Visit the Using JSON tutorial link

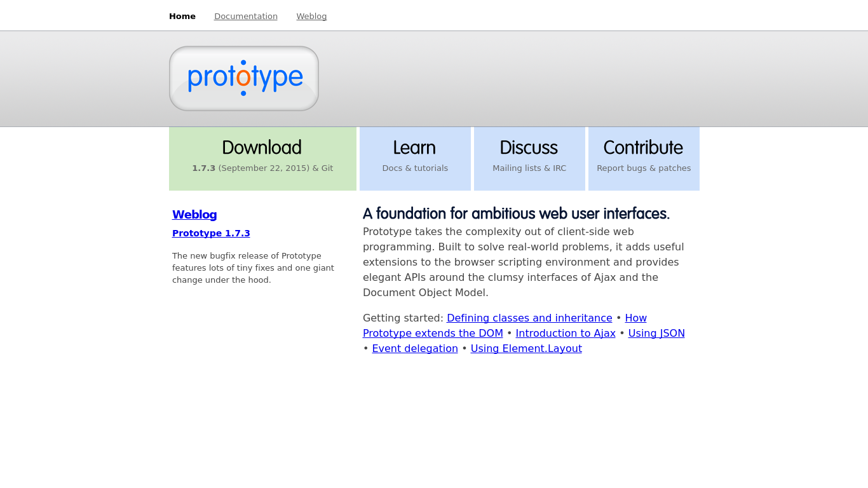coord(656,333)
